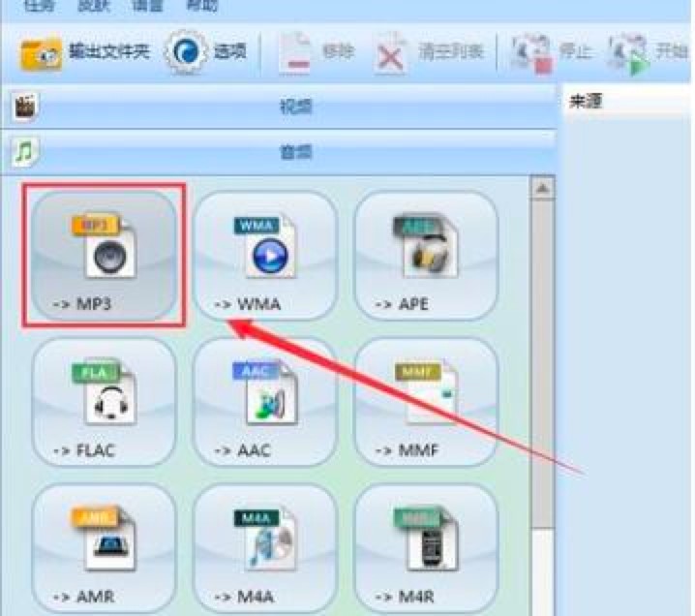The image size is (695, 616).
Task: Choose the -> WMA format tile
Action: (x=265, y=256)
